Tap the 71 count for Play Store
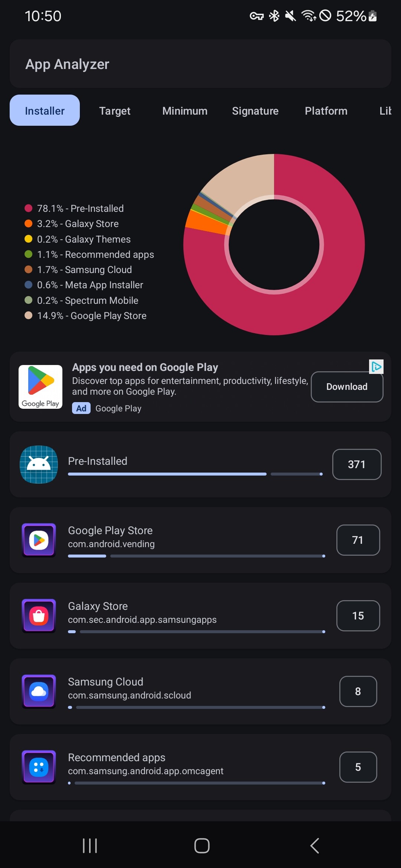 358,540
